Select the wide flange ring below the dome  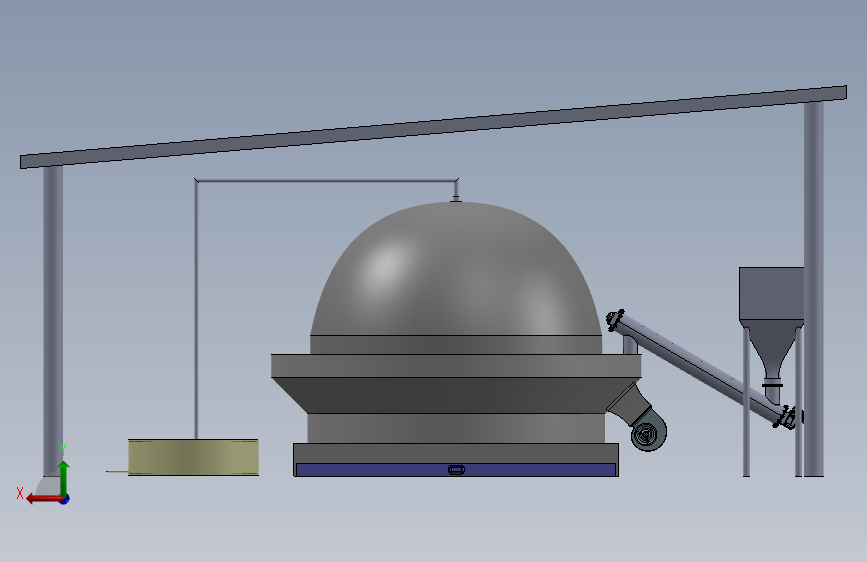click(x=456, y=366)
